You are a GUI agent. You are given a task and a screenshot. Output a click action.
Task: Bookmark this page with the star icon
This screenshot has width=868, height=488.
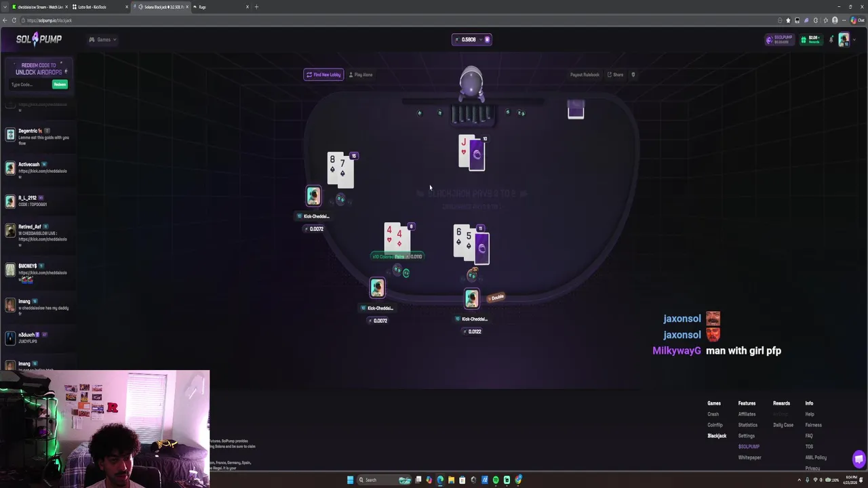point(788,20)
